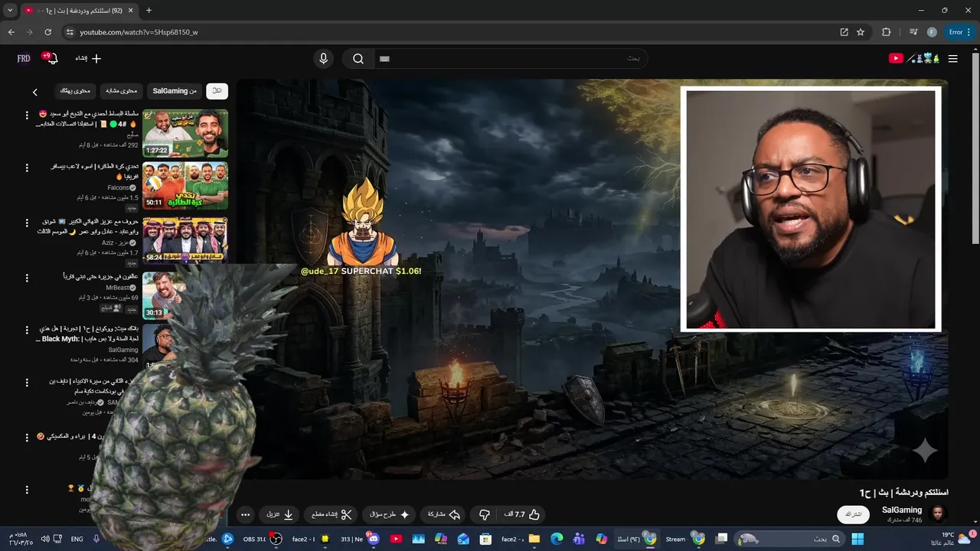Open the media control icon in toolbar

(x=913, y=32)
